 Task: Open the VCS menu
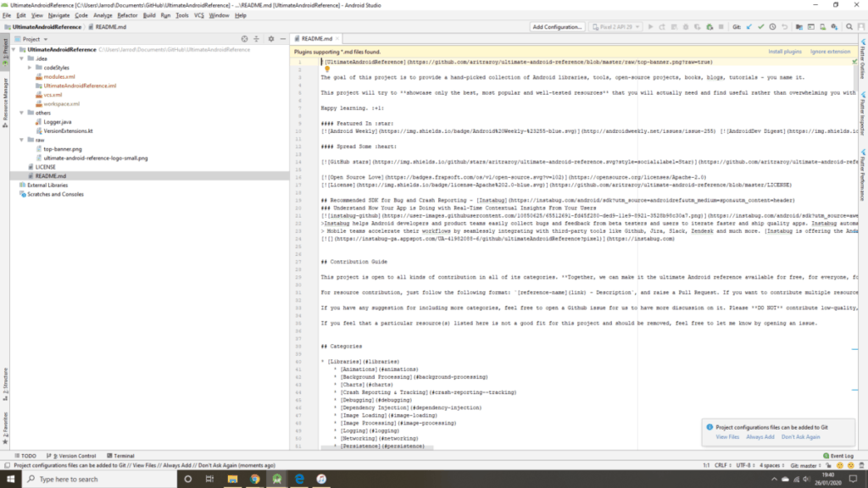[x=199, y=15]
